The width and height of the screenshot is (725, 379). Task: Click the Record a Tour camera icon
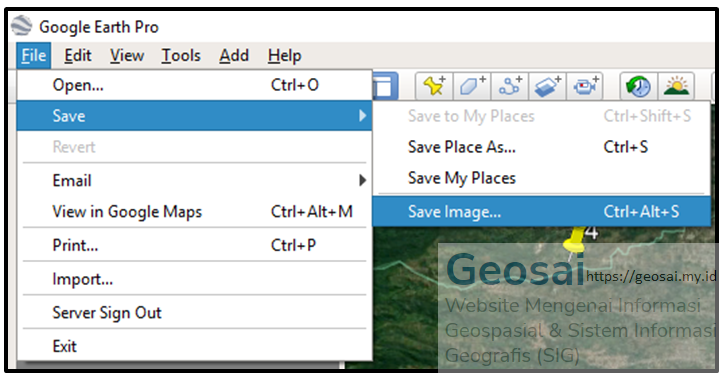(x=584, y=86)
